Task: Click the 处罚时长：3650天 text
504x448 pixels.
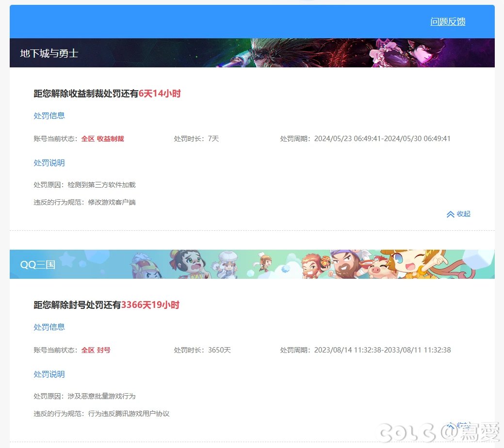Action: point(202,350)
